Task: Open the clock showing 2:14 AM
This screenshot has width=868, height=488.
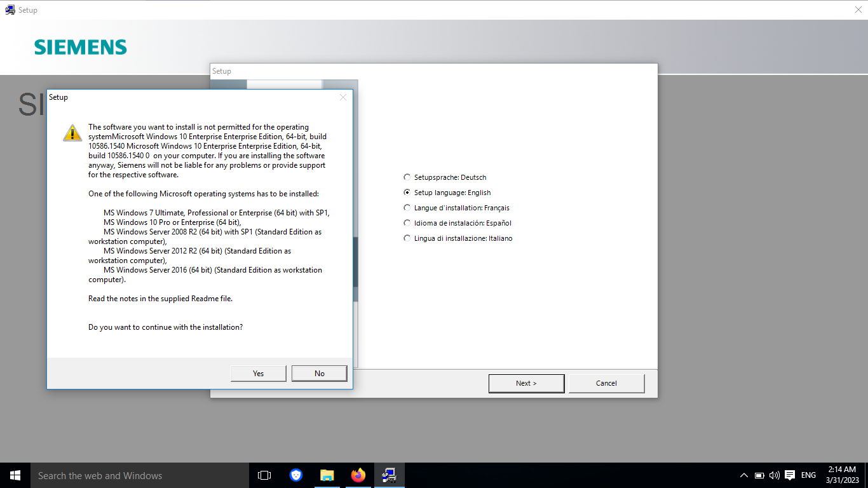Action: (842, 475)
